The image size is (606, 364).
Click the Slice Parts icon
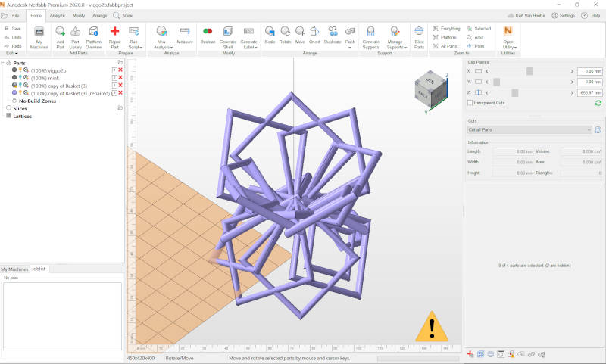[419, 37]
